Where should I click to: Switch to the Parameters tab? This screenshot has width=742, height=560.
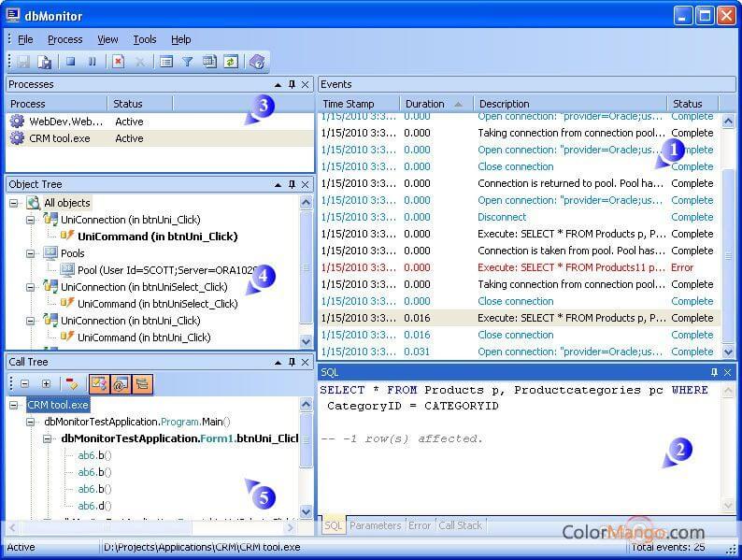375,525
